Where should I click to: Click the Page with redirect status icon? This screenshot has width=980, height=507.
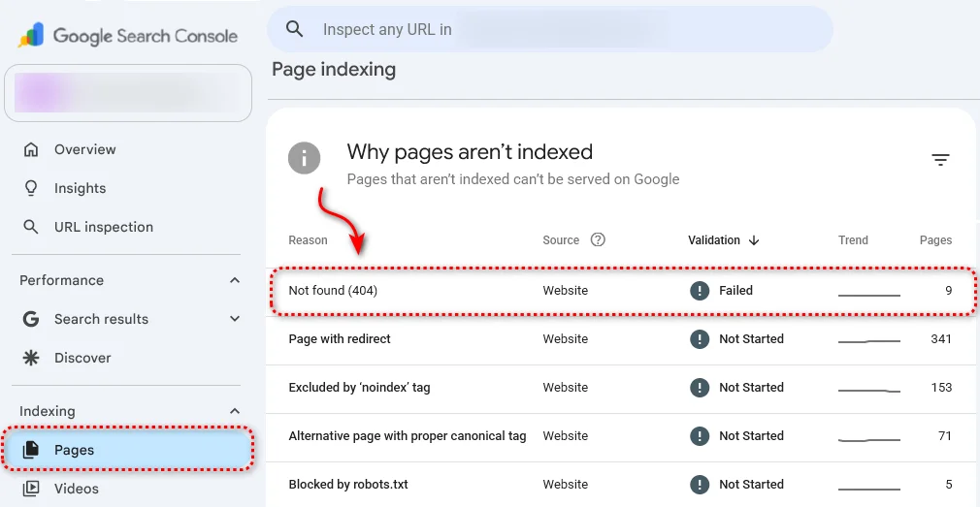pos(700,339)
